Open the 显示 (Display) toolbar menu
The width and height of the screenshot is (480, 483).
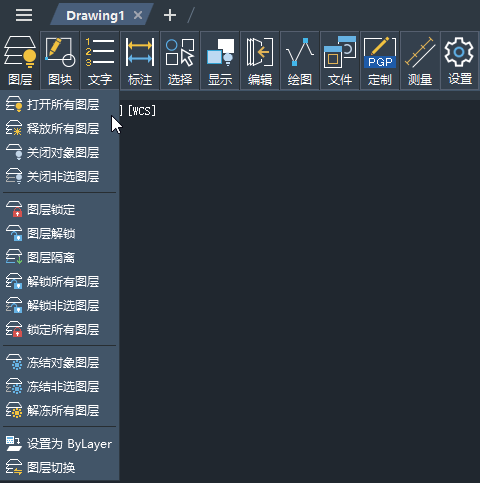[x=220, y=60]
